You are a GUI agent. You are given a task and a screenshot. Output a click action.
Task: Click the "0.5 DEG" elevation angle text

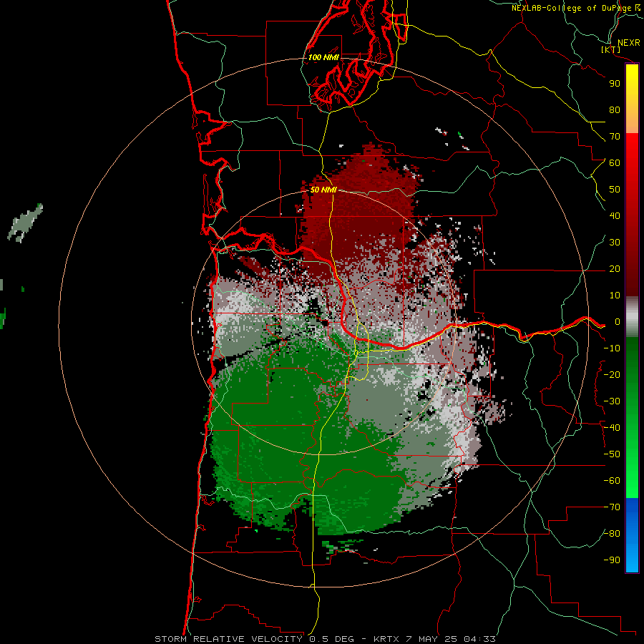click(331, 639)
